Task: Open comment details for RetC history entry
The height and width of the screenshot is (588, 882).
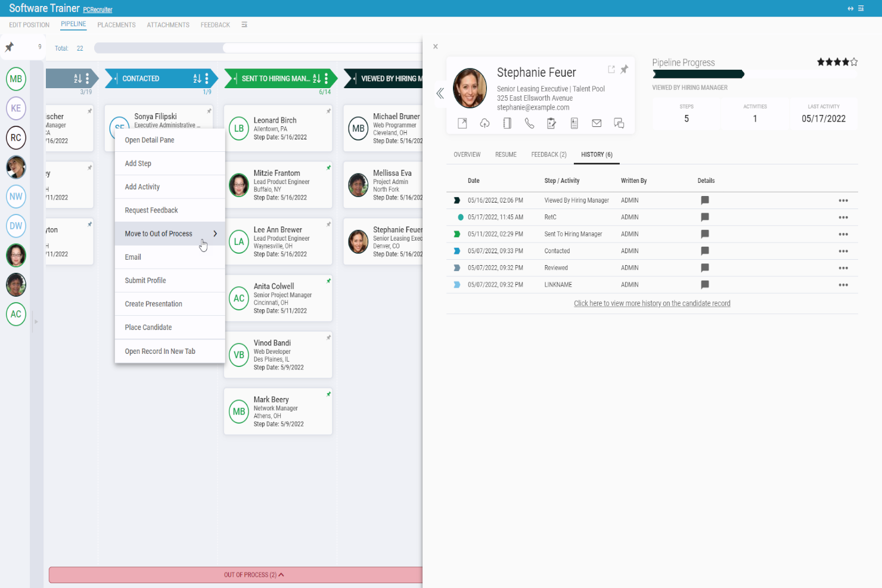Action: [x=705, y=217]
